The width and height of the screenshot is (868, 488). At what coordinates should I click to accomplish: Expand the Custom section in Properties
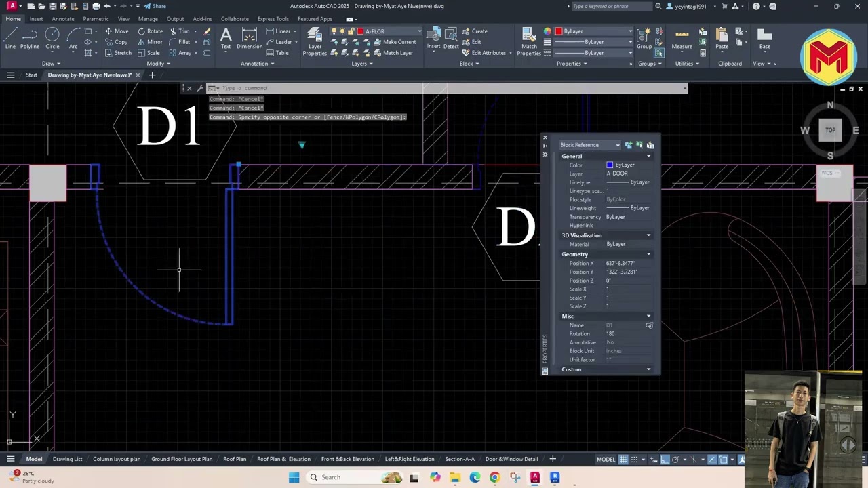[648, 369]
